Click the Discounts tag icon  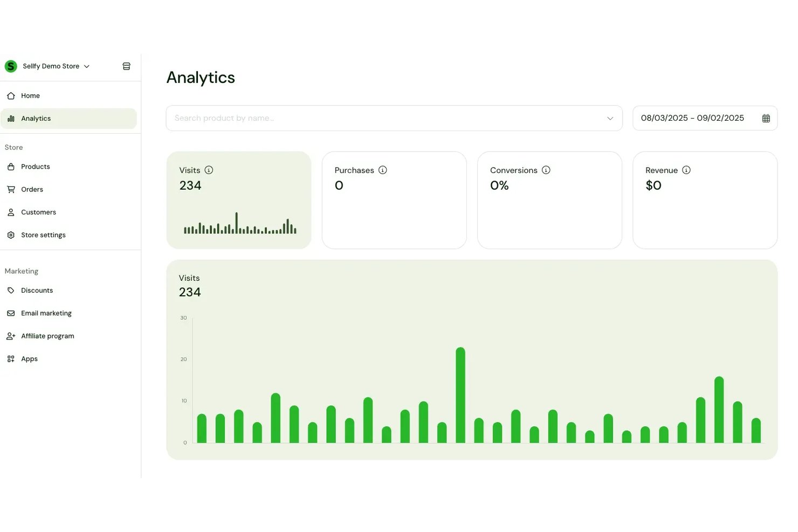[11, 291]
